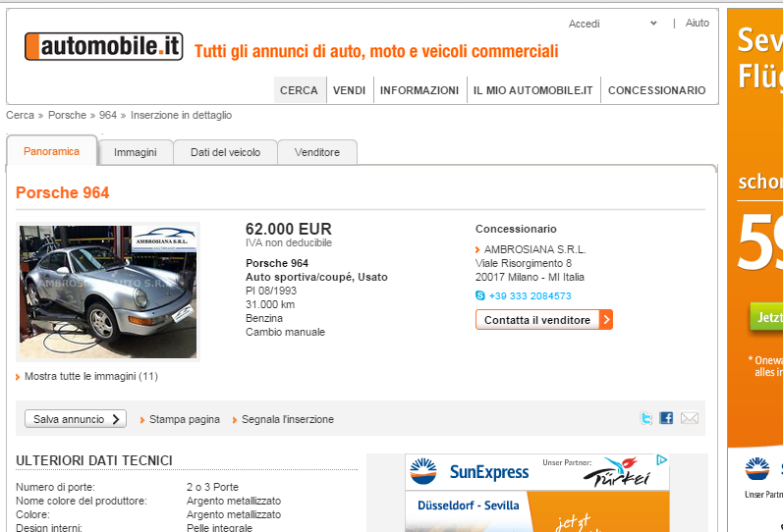
Task: Open the CONCESSIONARIO menu
Action: tap(656, 90)
